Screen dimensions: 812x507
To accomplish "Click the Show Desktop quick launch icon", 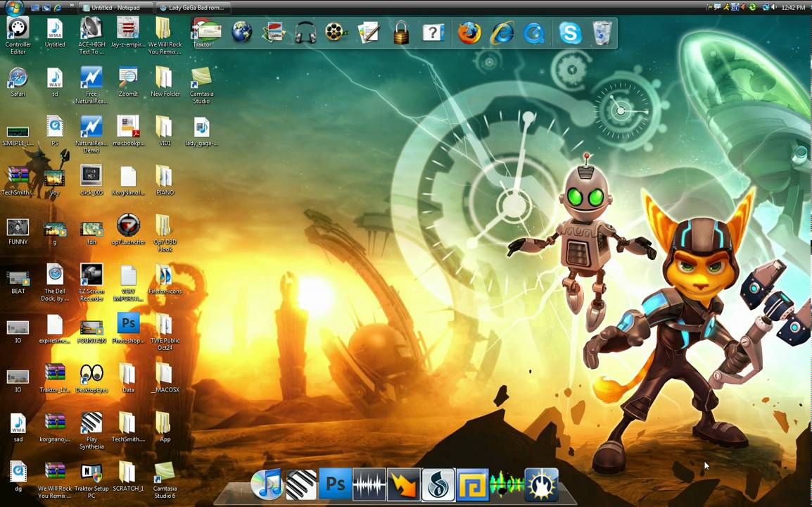I will point(35,8).
